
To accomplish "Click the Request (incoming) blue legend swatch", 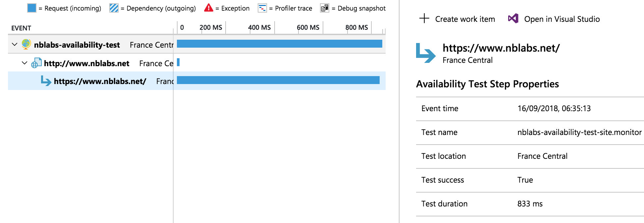I will [x=32, y=8].
